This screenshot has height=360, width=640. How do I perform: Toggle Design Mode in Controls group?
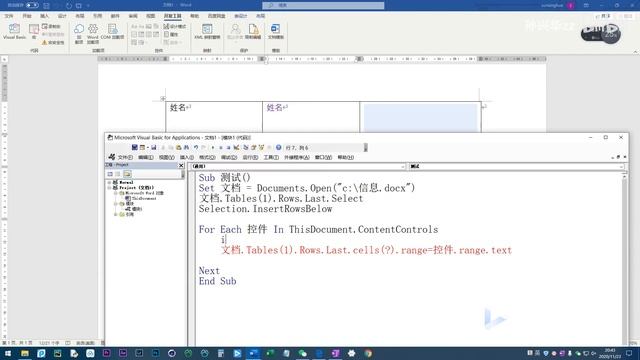(175, 27)
